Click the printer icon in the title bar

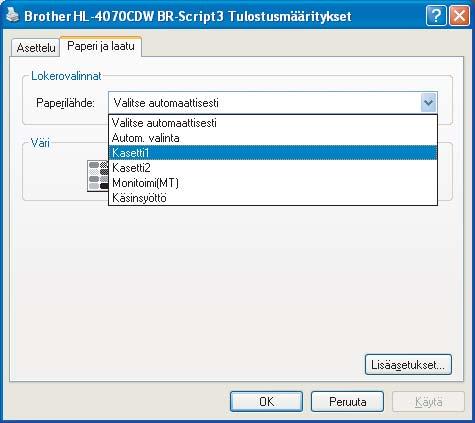(13, 15)
